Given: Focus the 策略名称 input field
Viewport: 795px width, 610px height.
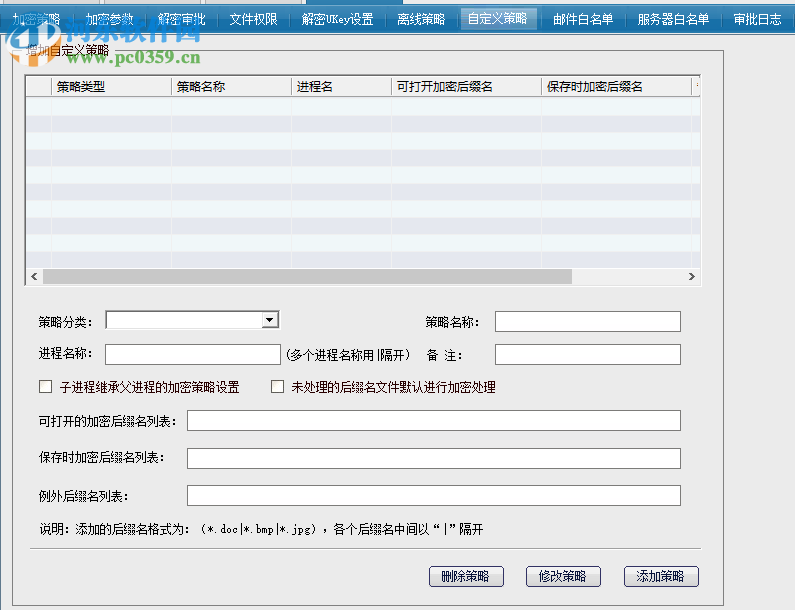Looking at the screenshot, I should tap(588, 321).
